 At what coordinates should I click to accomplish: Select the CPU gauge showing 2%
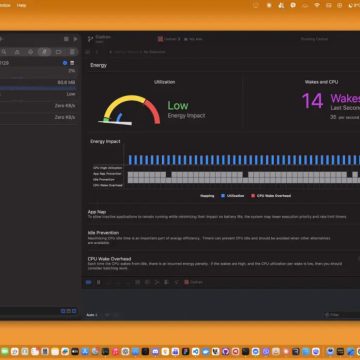38,71
